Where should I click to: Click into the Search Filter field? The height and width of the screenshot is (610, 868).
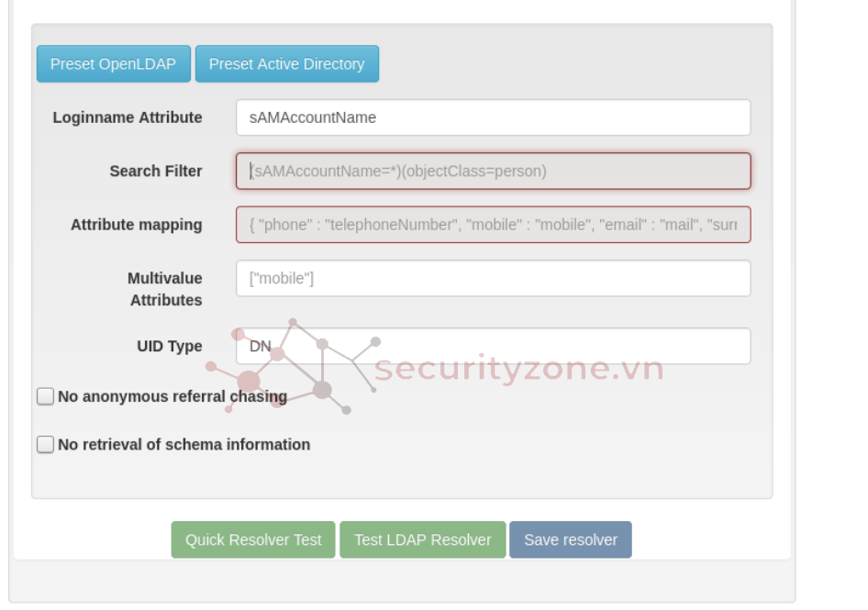(x=493, y=172)
